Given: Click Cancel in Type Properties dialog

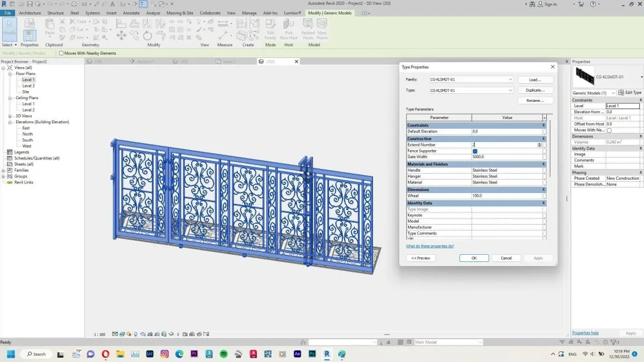Looking at the screenshot, I should [506, 258].
